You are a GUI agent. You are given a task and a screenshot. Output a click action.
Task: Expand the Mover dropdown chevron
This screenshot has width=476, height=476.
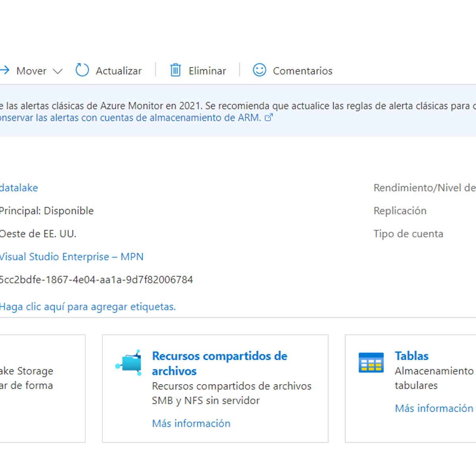58,71
